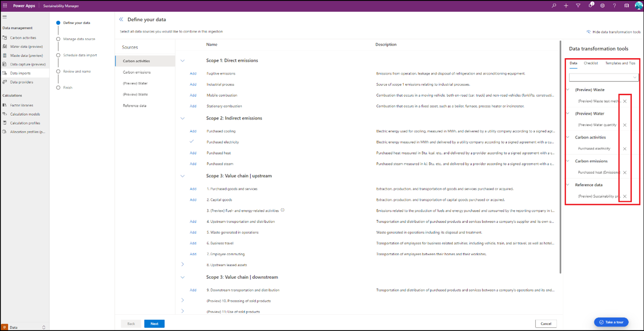The image size is (644, 331).
Task: Open Data providers in the navigation
Action: coord(22,82)
